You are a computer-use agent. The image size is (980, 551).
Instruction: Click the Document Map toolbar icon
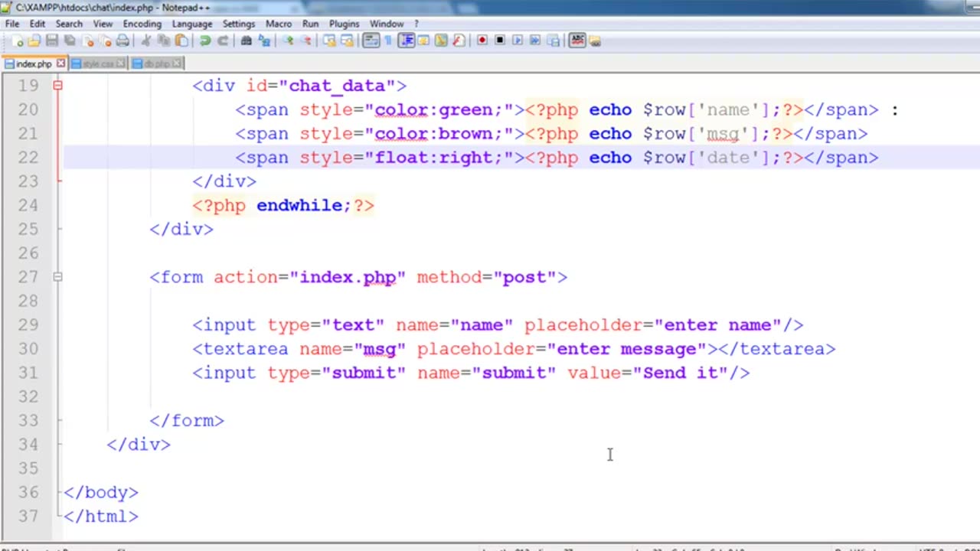(441, 41)
